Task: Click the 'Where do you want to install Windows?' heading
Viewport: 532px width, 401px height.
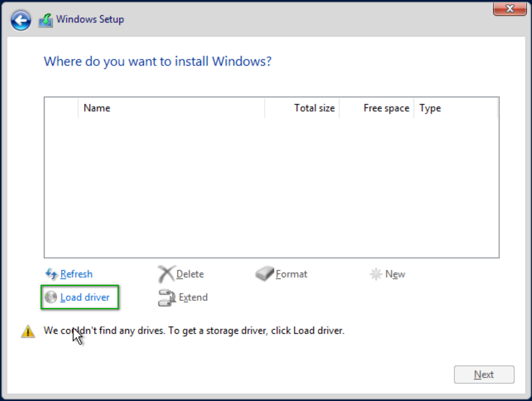Action: (x=158, y=61)
